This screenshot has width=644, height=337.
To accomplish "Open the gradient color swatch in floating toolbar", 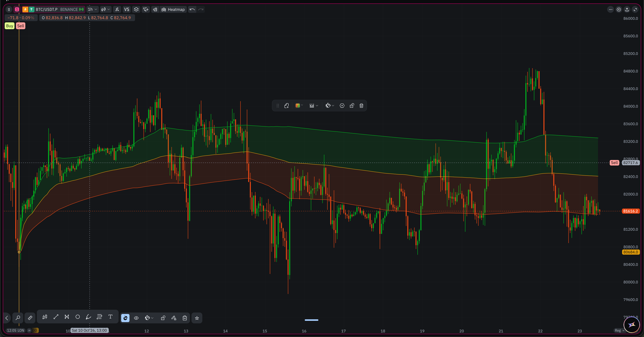I will tap(298, 106).
